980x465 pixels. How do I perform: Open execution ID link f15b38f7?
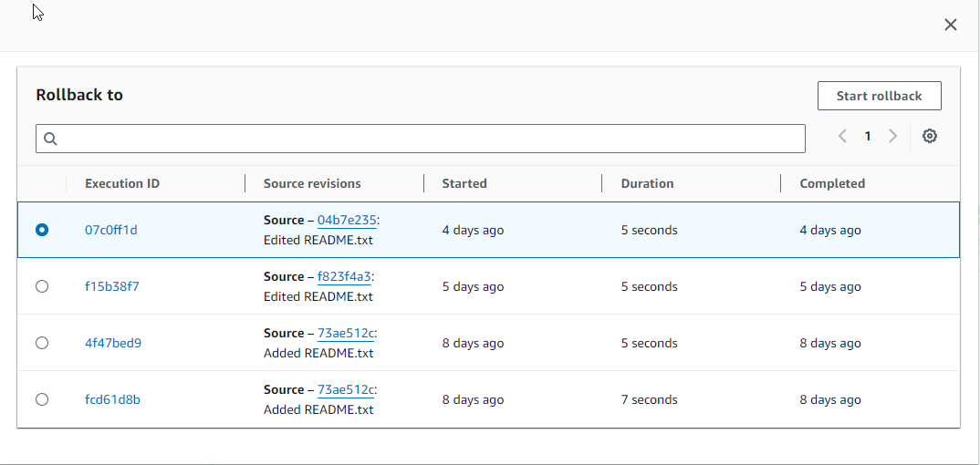[111, 286]
